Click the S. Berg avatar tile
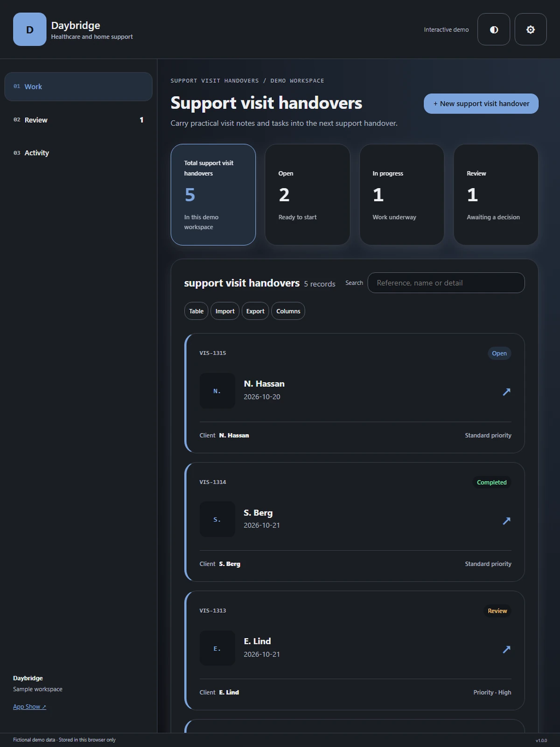 [217, 519]
